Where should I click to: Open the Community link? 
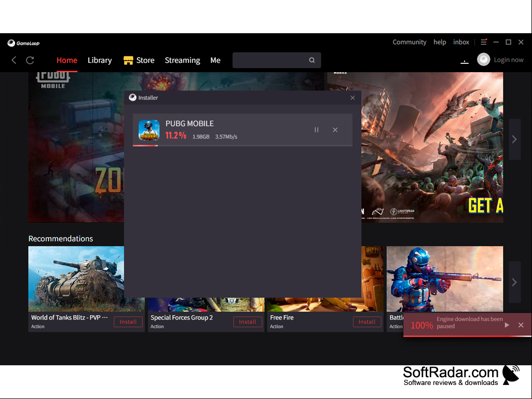[x=409, y=42]
